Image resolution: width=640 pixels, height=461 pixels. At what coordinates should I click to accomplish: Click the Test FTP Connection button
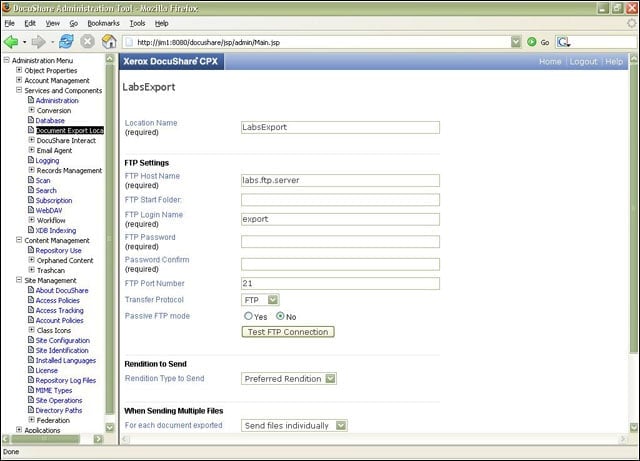[288, 332]
